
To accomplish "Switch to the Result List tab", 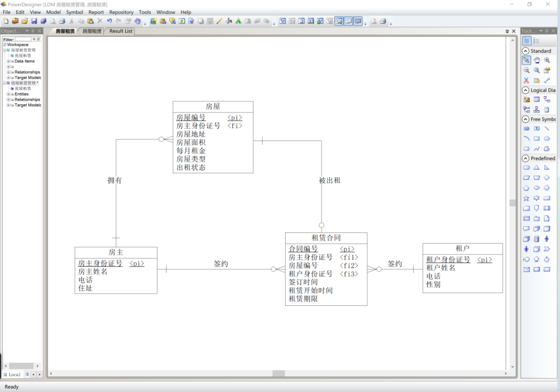I will pos(121,31).
